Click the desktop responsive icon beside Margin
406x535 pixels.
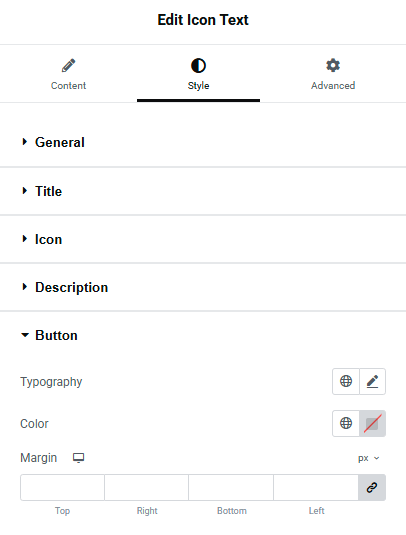coord(78,458)
